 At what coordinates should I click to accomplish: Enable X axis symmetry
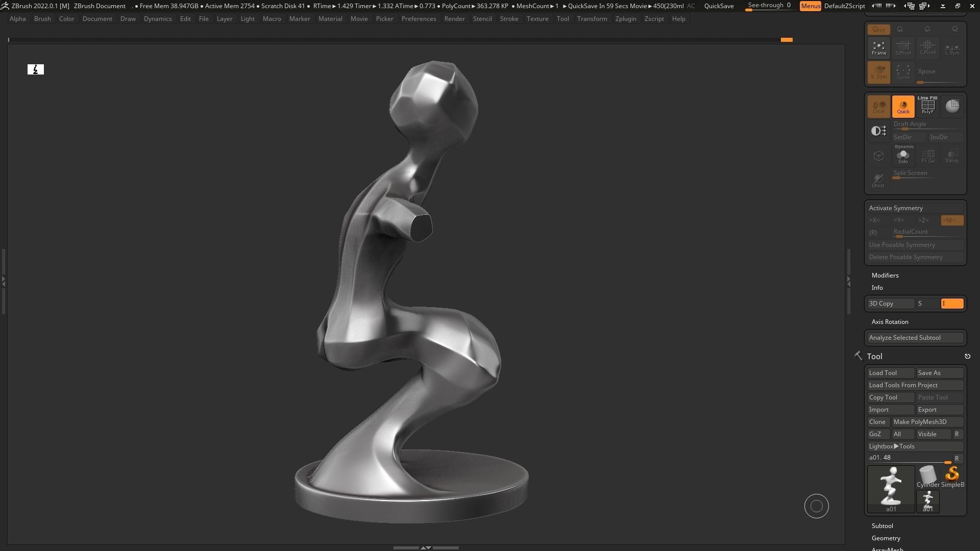click(878, 220)
